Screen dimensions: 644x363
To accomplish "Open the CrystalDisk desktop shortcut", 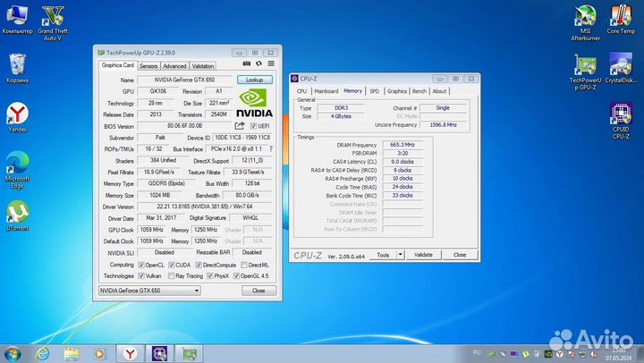I will pos(621,68).
